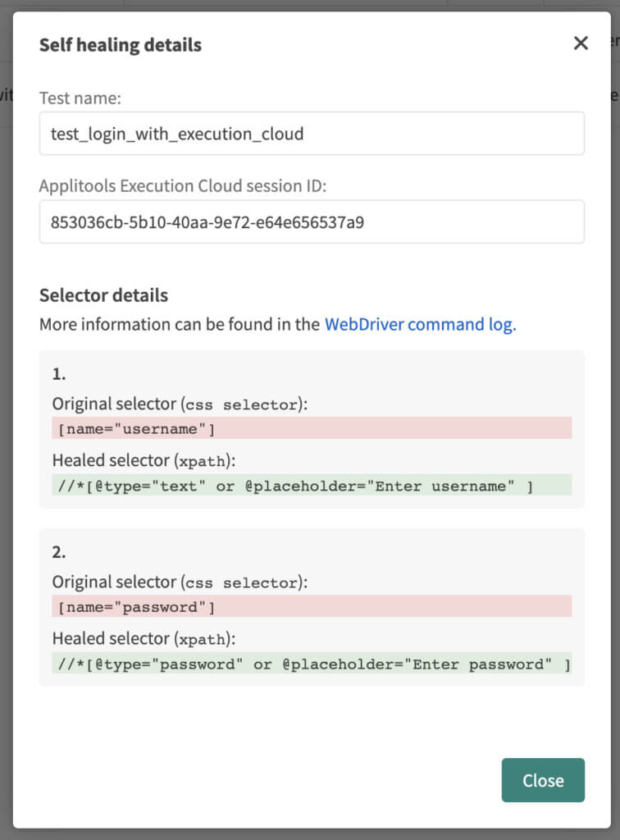Open the WebDriver command log link

[420, 324]
